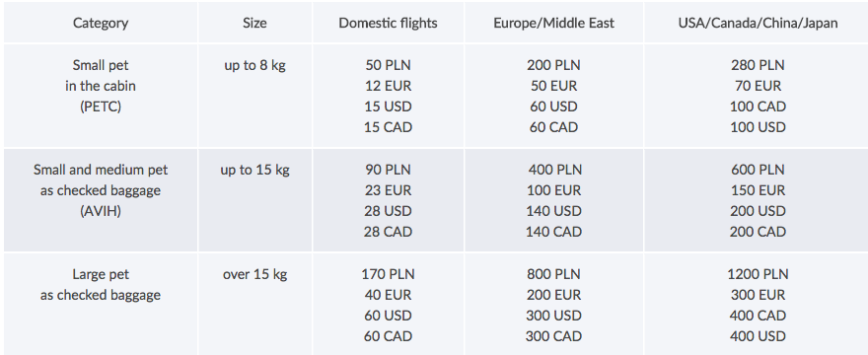Image resolution: width=868 pixels, height=355 pixels.
Task: Click the up to 15 kg size cell
Action: pyautogui.click(x=254, y=170)
